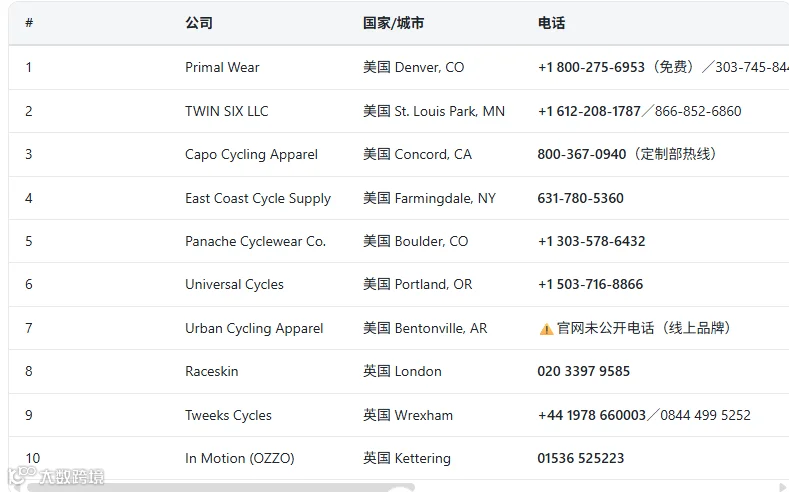Click the 国家/城市 column header
The width and height of the screenshot is (789, 492).
tap(393, 23)
